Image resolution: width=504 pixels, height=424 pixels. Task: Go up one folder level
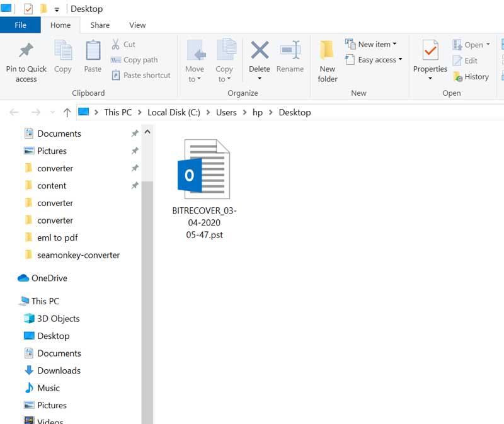click(x=67, y=112)
